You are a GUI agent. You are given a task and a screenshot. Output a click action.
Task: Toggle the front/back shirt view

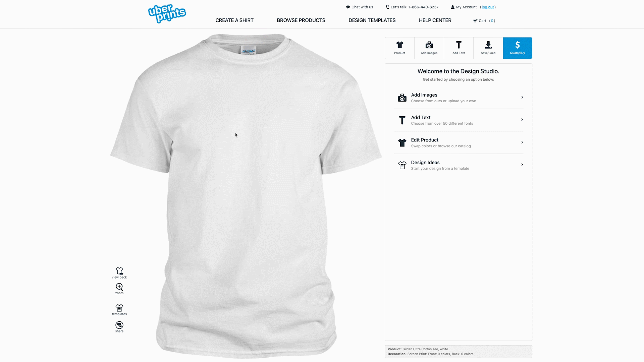tap(119, 273)
